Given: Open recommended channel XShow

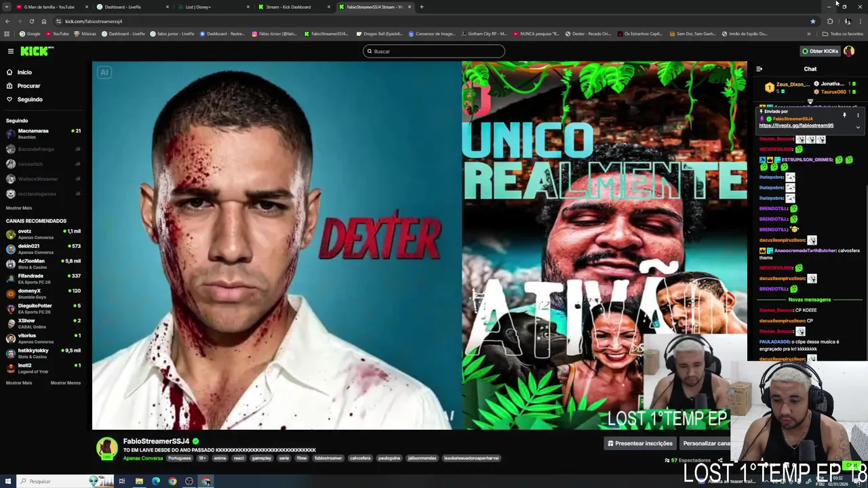Looking at the screenshot, I should click(x=43, y=323).
